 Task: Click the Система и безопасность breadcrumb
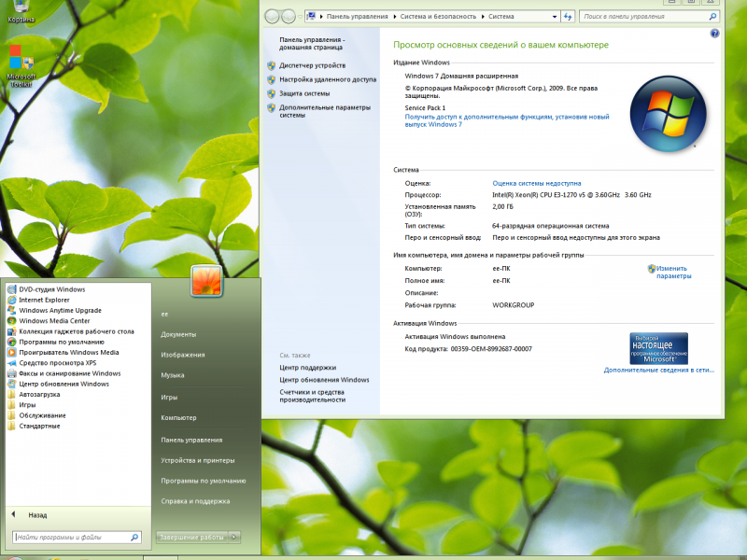click(x=438, y=16)
